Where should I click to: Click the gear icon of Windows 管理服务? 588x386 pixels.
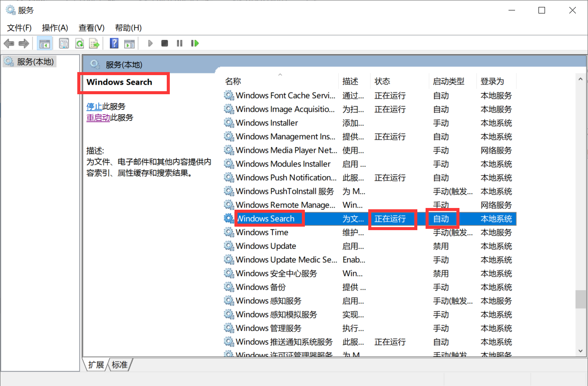pyautogui.click(x=229, y=328)
